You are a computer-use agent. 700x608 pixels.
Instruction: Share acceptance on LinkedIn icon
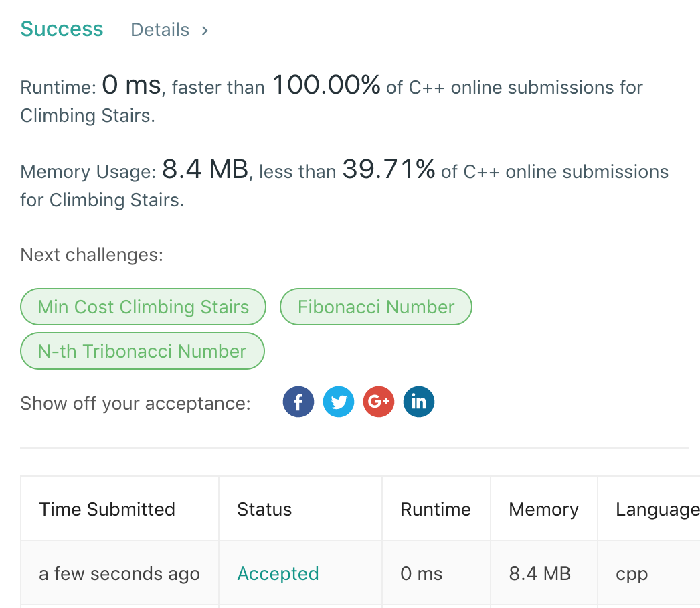[419, 402]
